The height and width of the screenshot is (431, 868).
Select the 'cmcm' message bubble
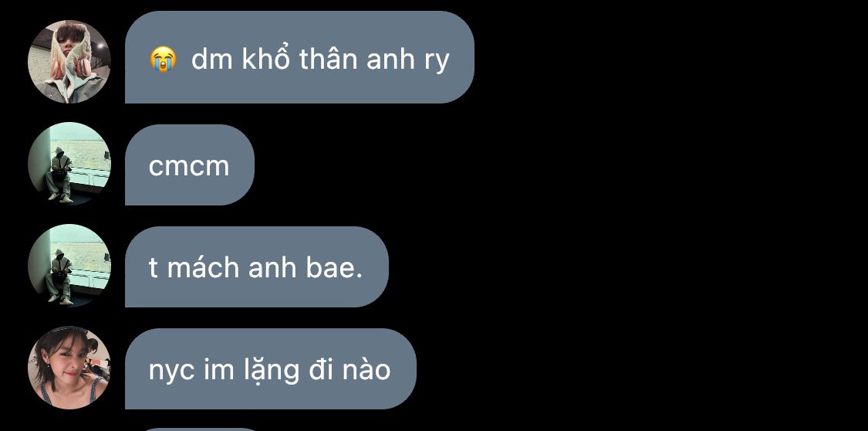[x=190, y=165]
